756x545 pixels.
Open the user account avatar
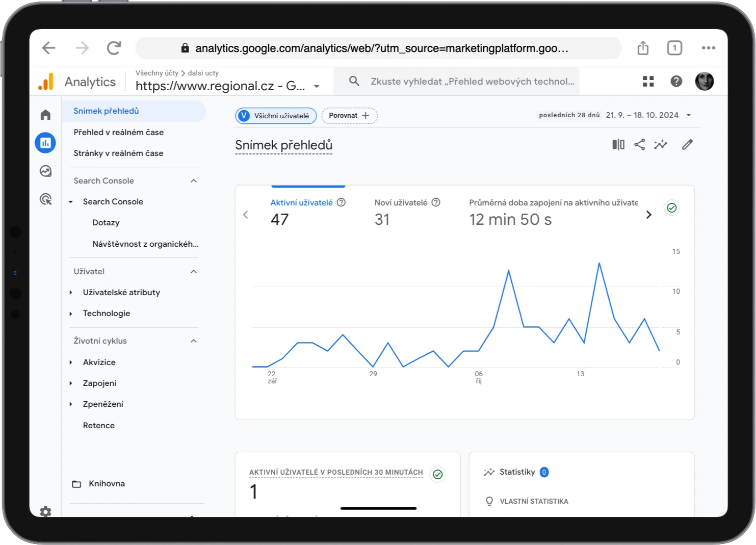tap(705, 82)
